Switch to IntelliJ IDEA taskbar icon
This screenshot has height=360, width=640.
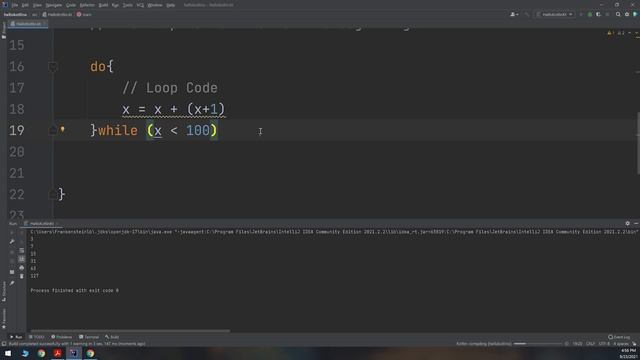(73, 353)
